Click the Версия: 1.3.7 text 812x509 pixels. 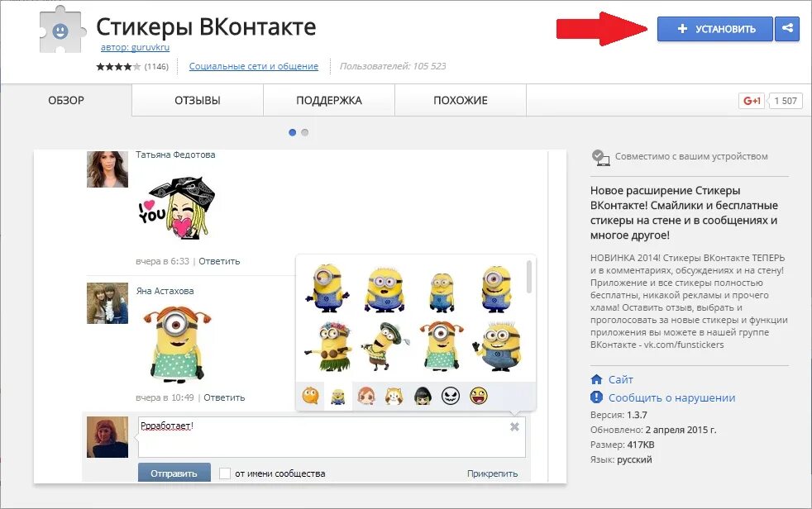coord(619,415)
